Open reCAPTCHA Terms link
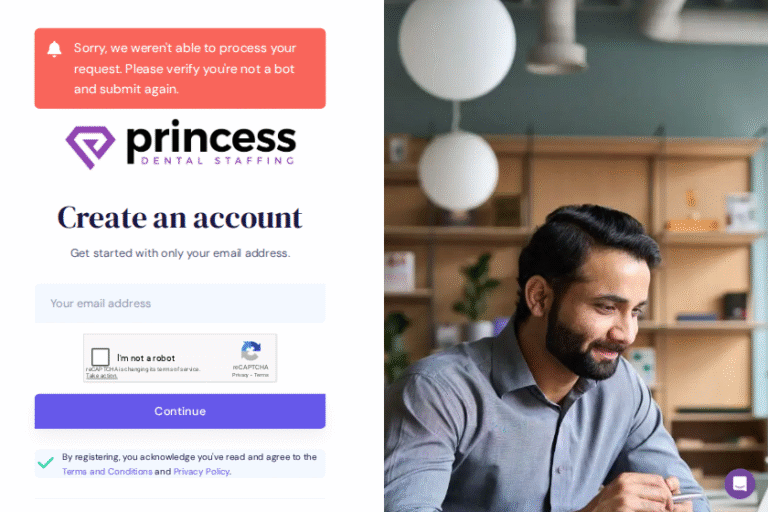This screenshot has width=768, height=512. pos(262,375)
